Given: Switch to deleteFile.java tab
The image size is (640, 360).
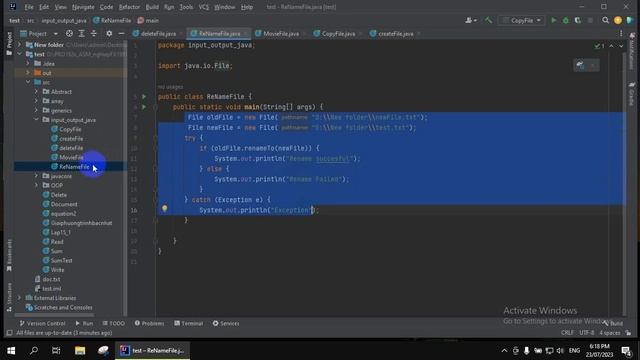Looking at the screenshot, I should coord(158,33).
